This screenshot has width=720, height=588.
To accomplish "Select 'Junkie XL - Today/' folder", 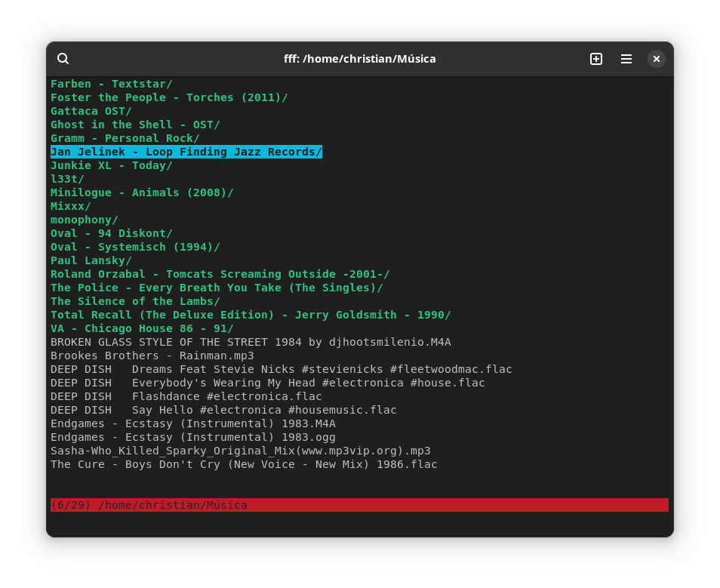I will (112, 165).
